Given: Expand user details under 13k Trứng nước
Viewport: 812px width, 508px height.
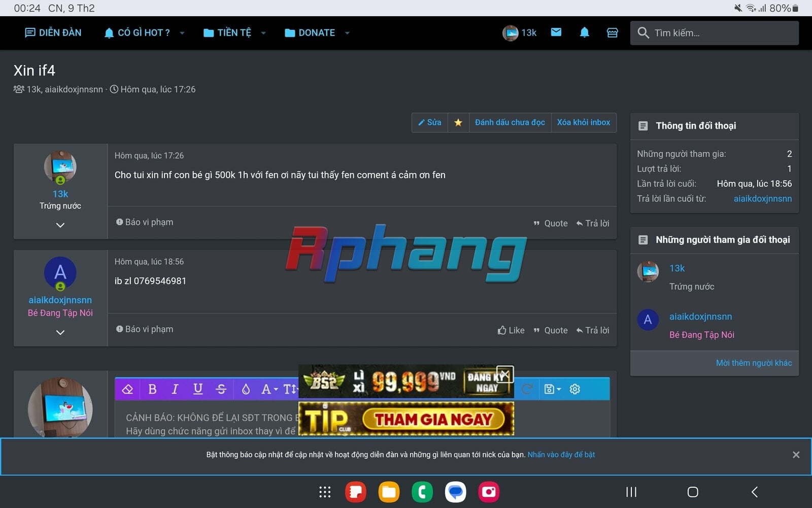Looking at the screenshot, I should click(60, 225).
